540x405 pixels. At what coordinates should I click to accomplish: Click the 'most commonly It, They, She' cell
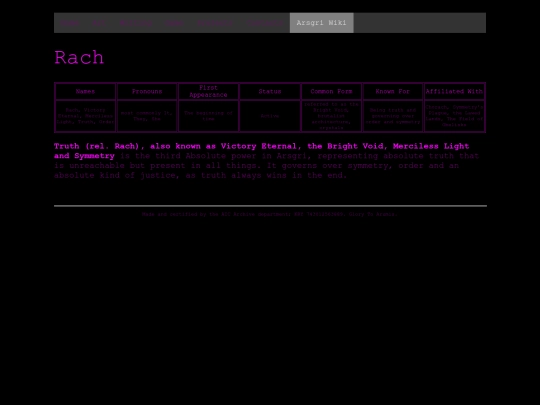pyautogui.click(x=147, y=116)
